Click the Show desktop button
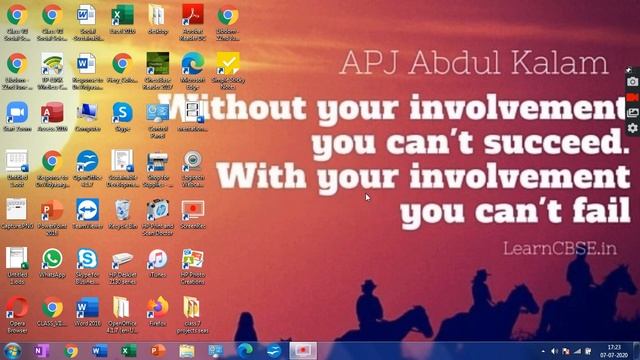 click(636, 351)
